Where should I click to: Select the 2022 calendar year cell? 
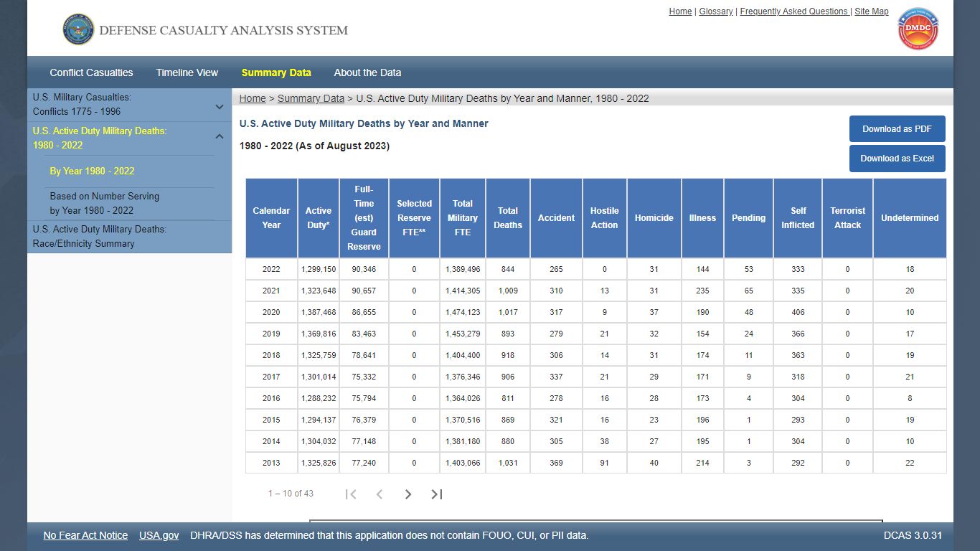point(271,269)
